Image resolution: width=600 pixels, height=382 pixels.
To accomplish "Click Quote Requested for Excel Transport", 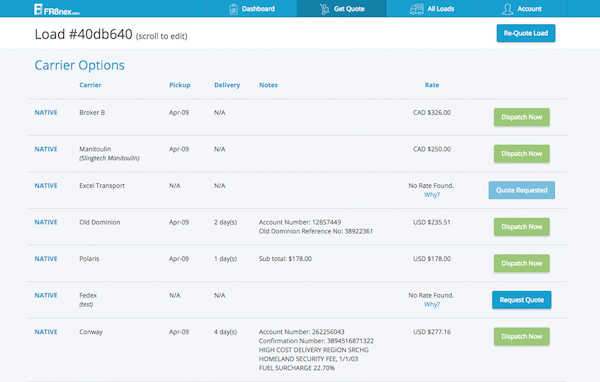I will click(522, 190).
